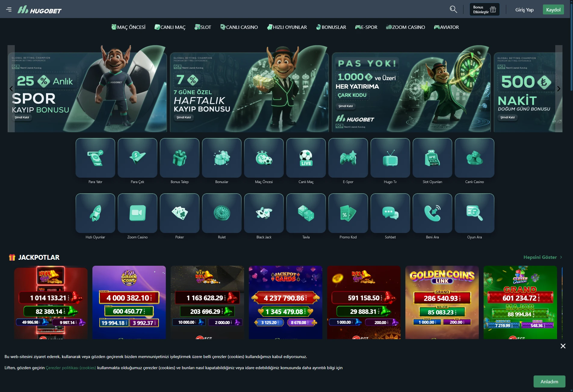This screenshot has width=573, height=392.
Task: Click the search magnifier icon
Action: tap(453, 9)
